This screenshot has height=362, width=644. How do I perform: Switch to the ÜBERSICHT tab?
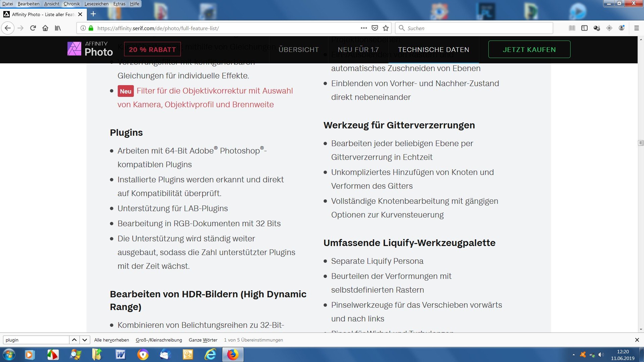coord(299,50)
